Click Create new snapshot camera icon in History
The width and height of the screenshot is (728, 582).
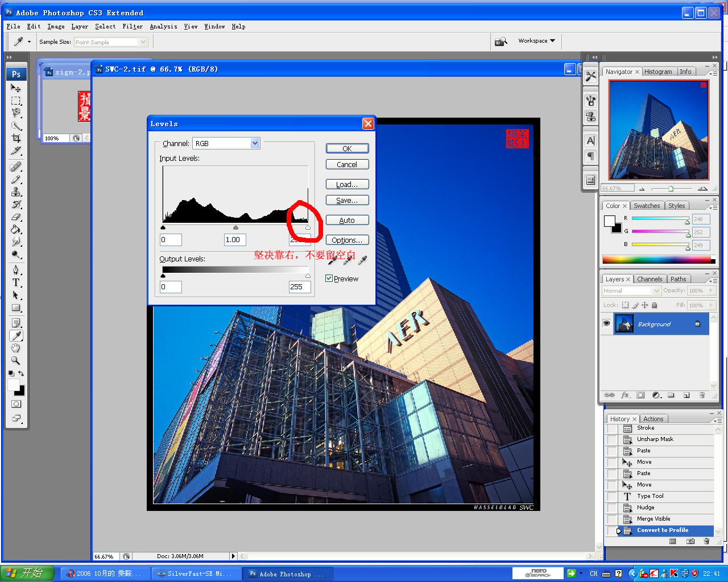click(x=690, y=541)
